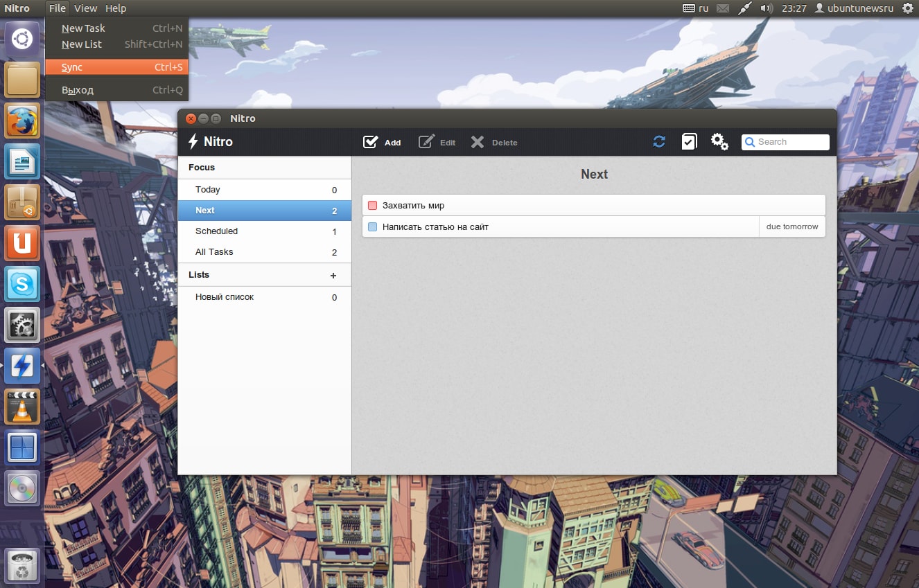Open the File menu
The image size is (919, 588).
tap(58, 8)
